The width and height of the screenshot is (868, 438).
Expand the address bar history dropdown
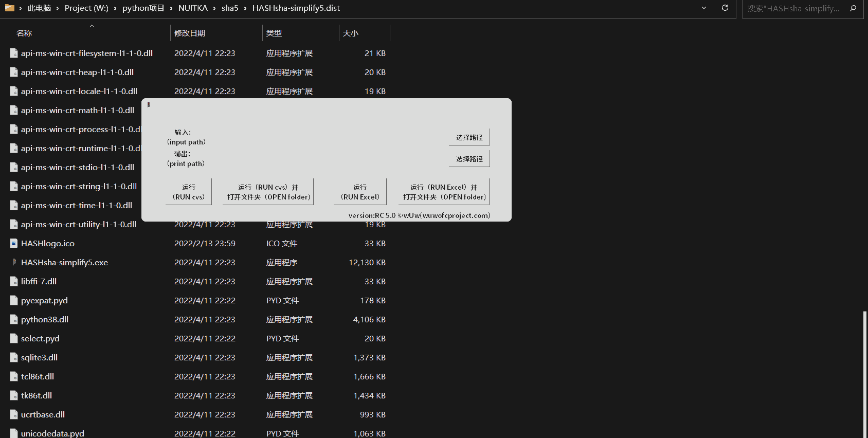(704, 8)
